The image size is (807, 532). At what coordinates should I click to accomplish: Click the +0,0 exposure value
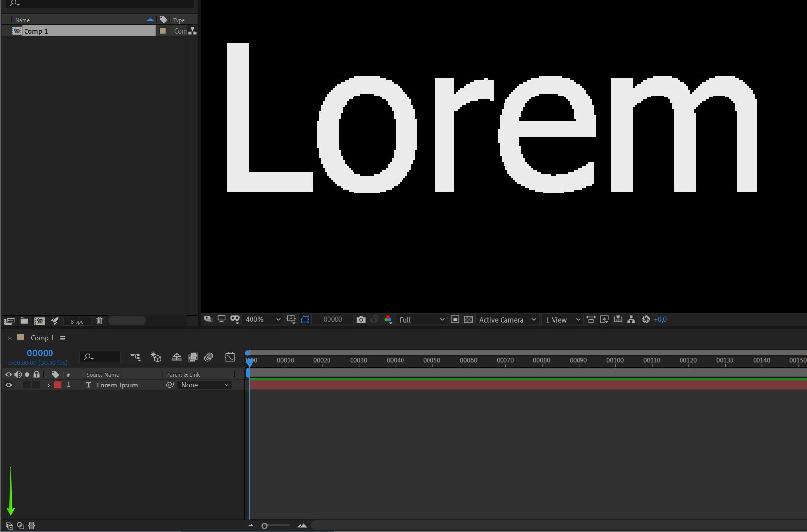tap(660, 319)
